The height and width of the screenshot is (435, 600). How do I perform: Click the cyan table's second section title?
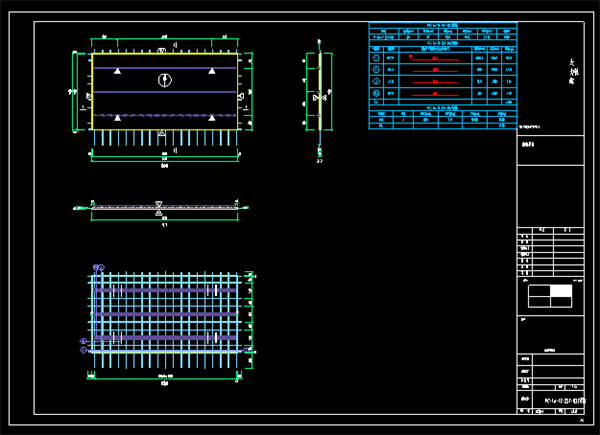(x=442, y=43)
